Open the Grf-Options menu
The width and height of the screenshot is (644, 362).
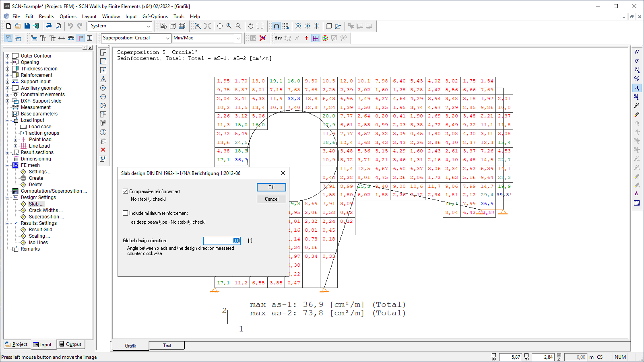155,16
